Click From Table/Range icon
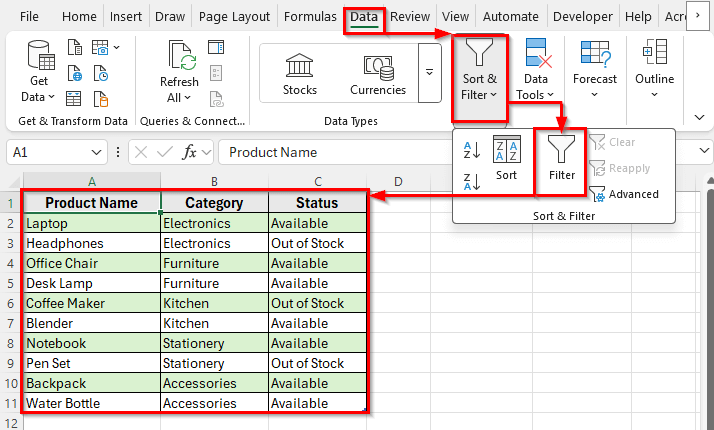714x430 pixels. (74, 98)
